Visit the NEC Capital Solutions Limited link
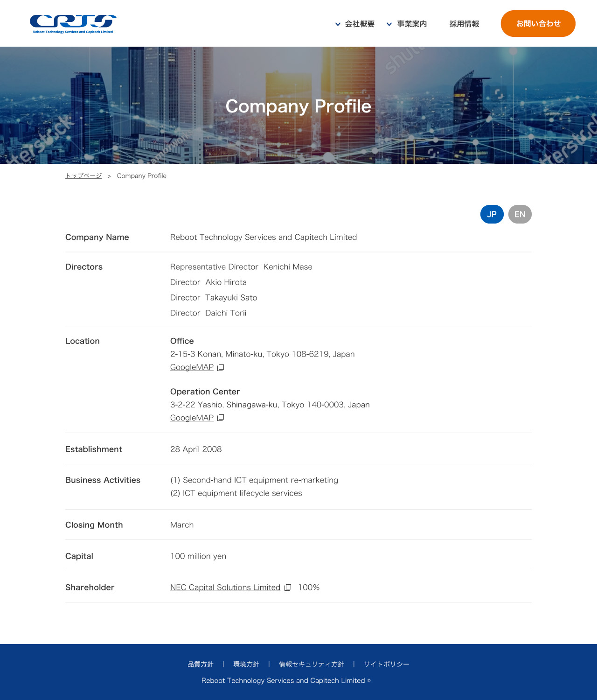 225,588
